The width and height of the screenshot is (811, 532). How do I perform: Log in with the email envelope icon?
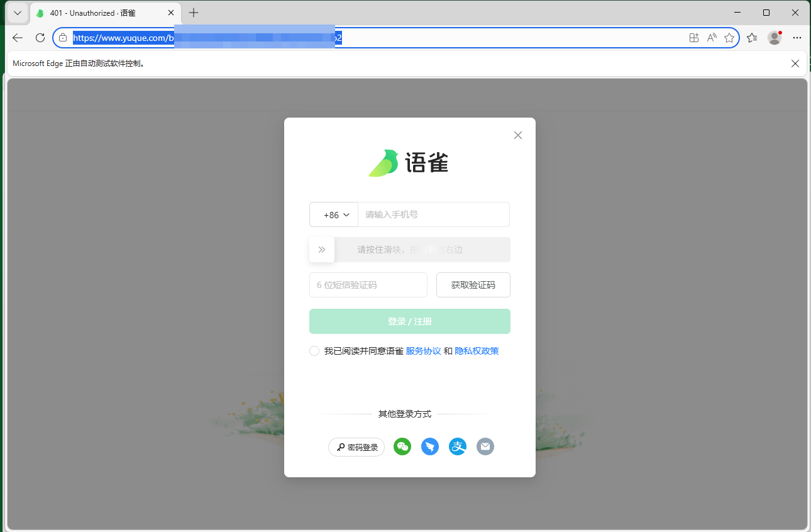[485, 446]
